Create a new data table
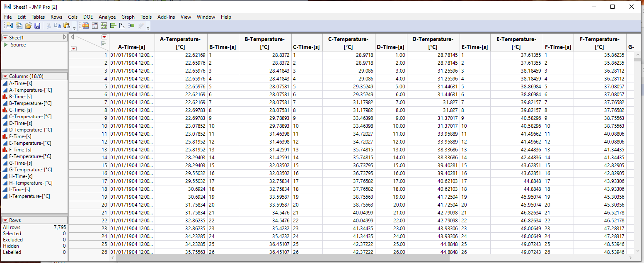This screenshot has height=263, width=644. tap(9, 26)
